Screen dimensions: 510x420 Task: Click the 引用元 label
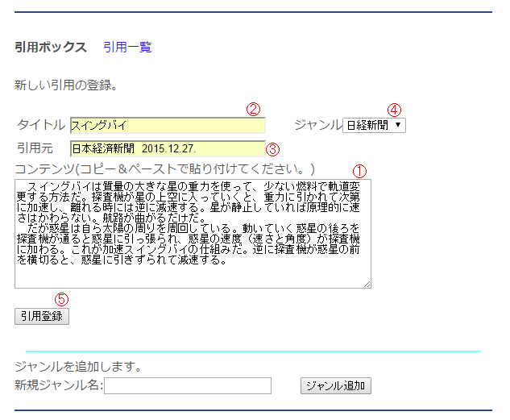point(35,148)
